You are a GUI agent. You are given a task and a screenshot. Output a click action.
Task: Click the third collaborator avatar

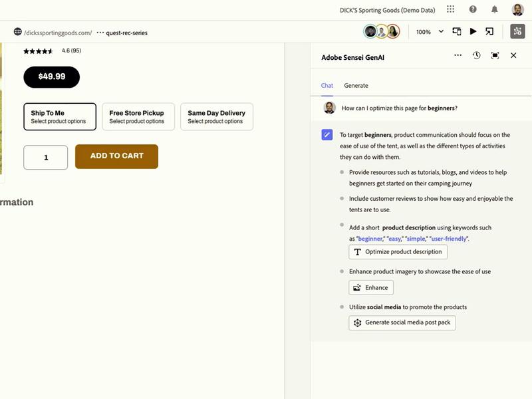pos(393,31)
